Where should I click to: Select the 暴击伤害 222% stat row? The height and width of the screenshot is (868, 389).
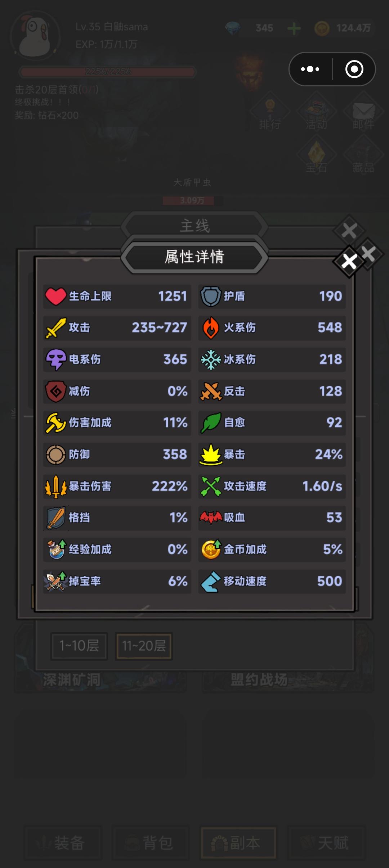117,486
